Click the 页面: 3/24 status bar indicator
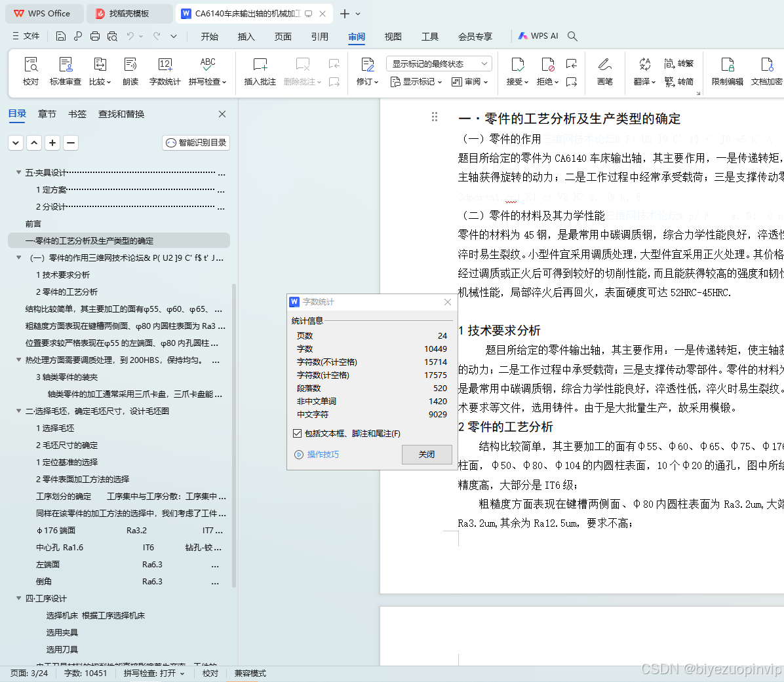This screenshot has height=682, width=784. click(x=29, y=673)
